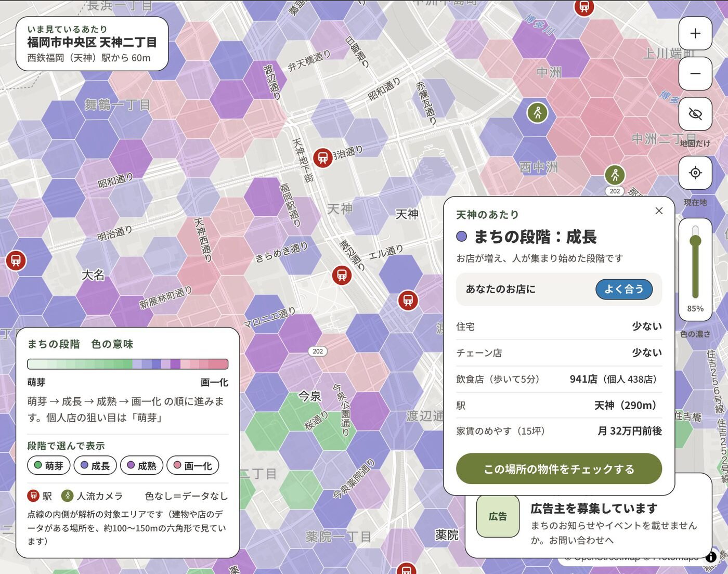Click the pedestrian camera marker above route 202
Viewport: 728px width, 574px height.
point(615,175)
